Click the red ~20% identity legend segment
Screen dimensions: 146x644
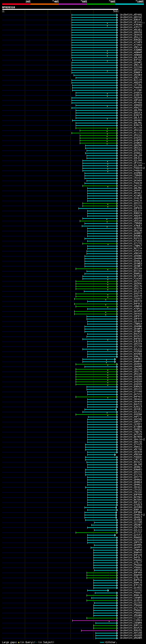click(x=16, y=4)
